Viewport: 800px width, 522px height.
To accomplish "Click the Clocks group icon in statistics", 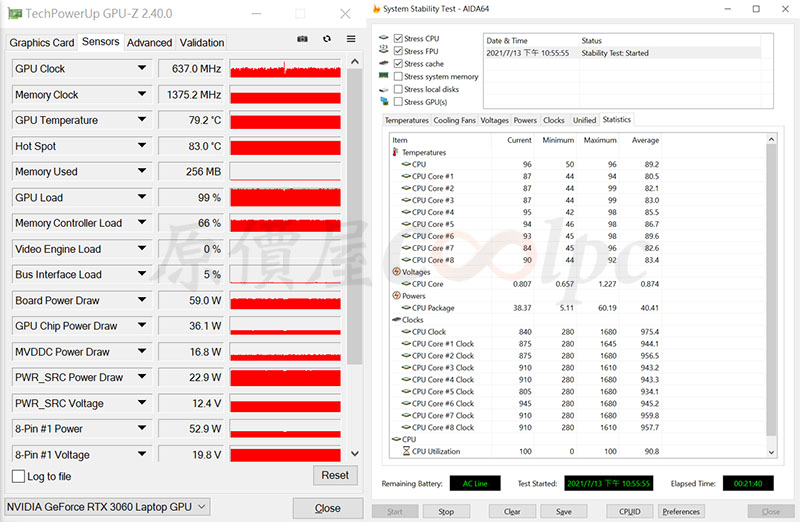I will coord(396,319).
